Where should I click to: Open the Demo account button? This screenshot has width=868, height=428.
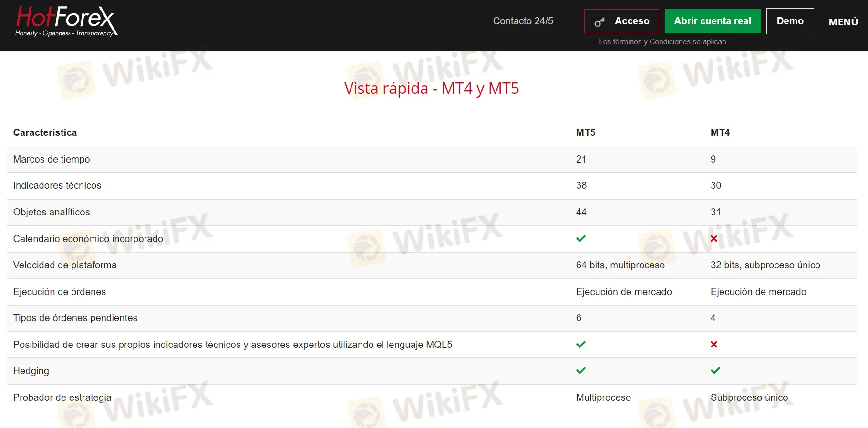tap(790, 21)
